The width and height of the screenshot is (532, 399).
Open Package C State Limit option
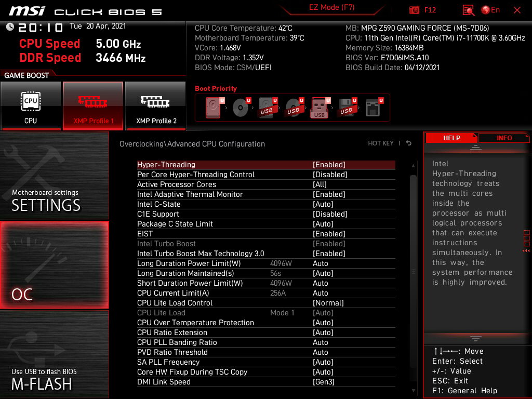click(x=266, y=224)
